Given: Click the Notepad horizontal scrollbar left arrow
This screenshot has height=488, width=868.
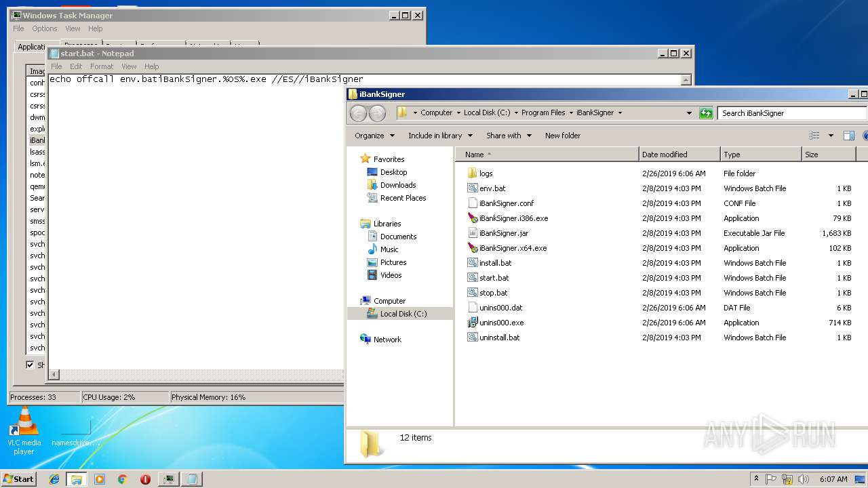Looking at the screenshot, I should click(54, 374).
